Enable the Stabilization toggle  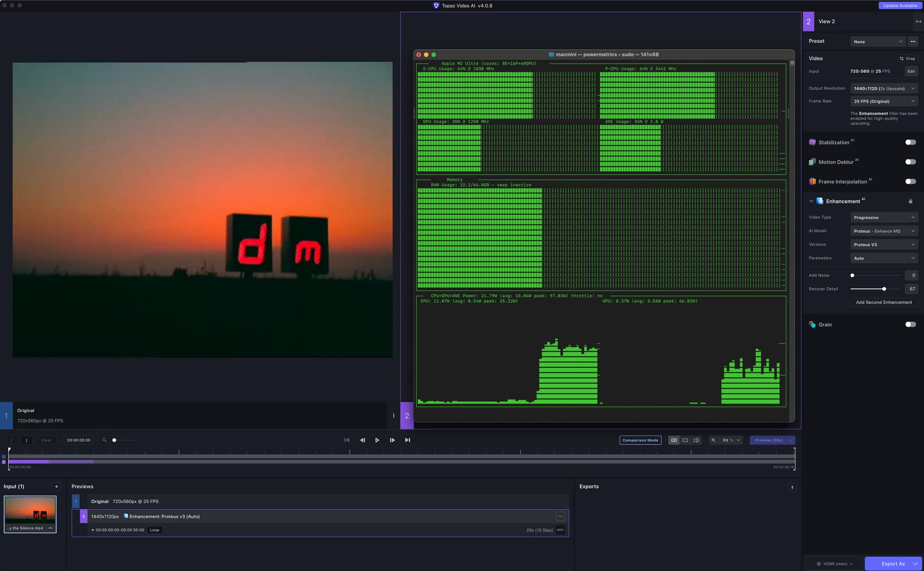tap(910, 142)
